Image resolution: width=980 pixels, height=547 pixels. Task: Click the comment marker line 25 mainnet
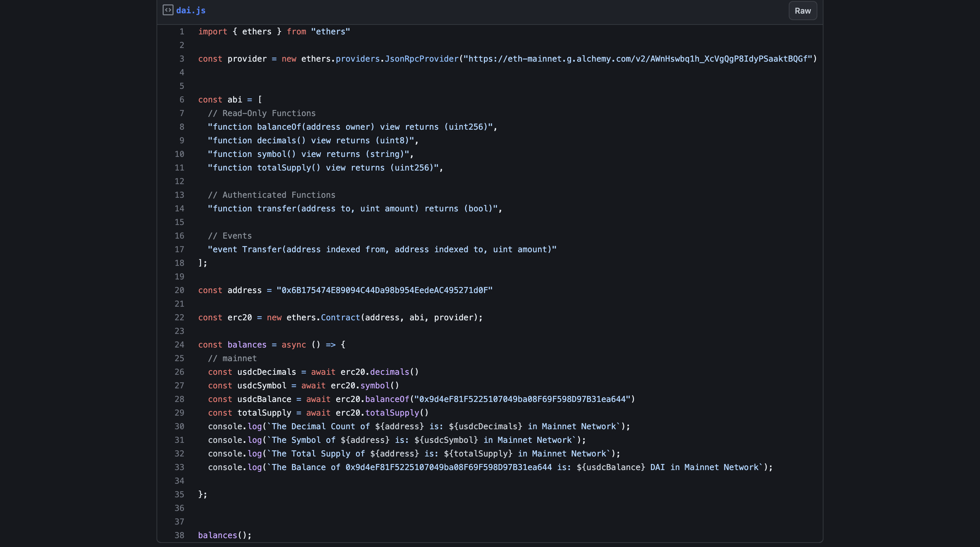[233, 358]
